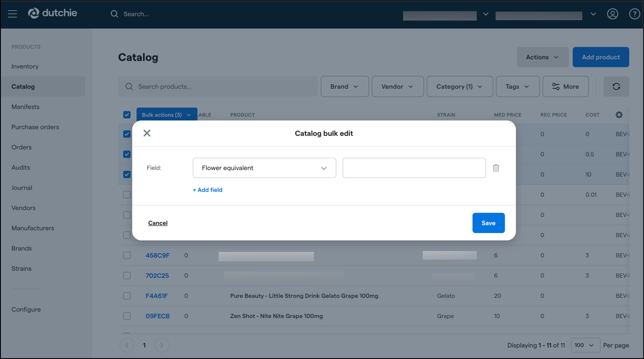The height and width of the screenshot is (359, 644).
Task: Click the Flower equivalent value input
Action: click(414, 168)
